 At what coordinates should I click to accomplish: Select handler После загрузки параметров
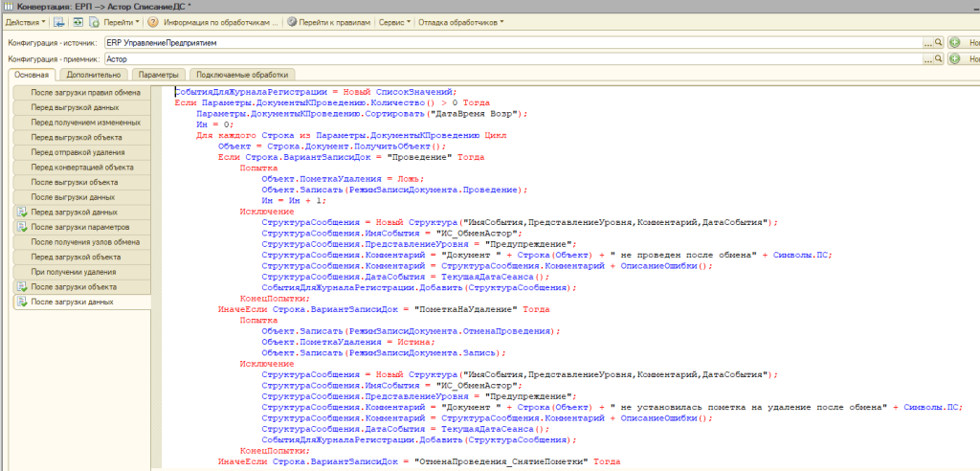[x=79, y=227]
